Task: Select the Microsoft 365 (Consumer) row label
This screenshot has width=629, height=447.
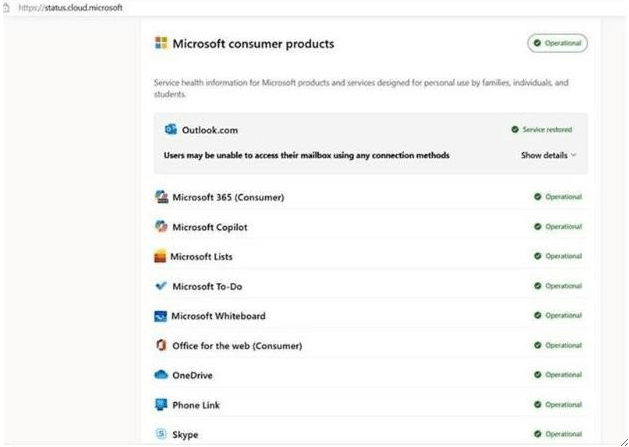Action: (228, 197)
